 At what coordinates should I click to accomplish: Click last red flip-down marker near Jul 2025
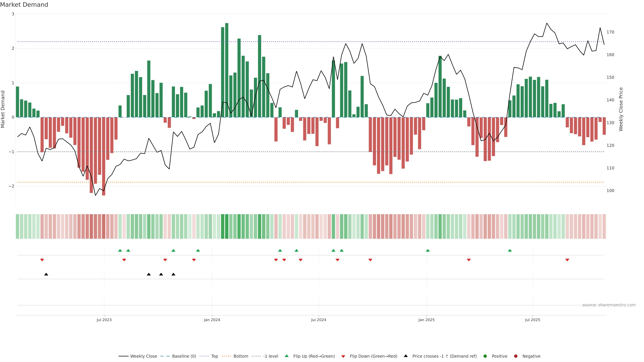point(567,260)
